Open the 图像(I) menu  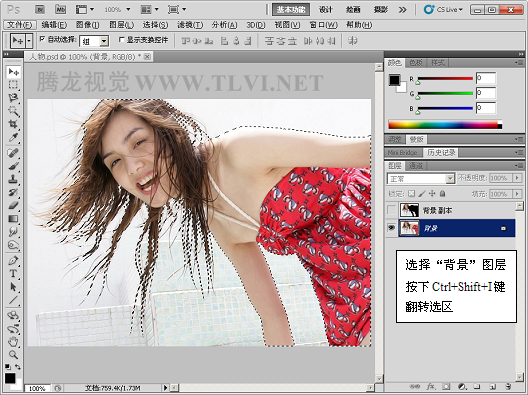88,25
